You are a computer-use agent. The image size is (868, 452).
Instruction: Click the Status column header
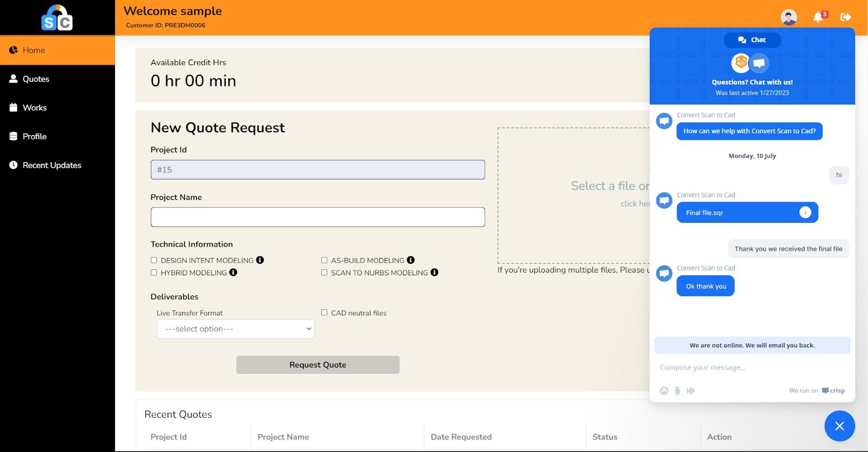(605, 437)
